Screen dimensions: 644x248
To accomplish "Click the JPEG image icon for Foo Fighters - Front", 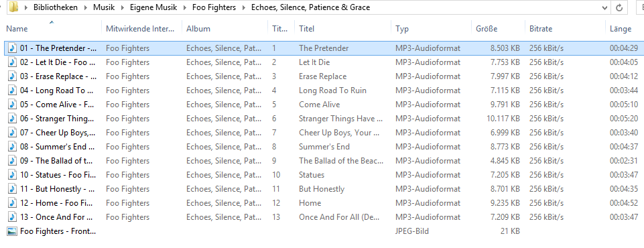I will 13,231.
